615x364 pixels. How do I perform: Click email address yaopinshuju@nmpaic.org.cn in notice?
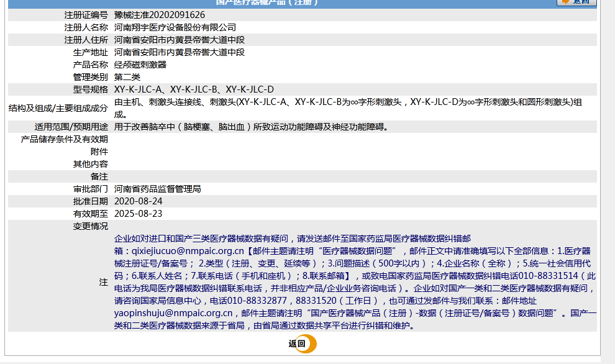click(173, 313)
